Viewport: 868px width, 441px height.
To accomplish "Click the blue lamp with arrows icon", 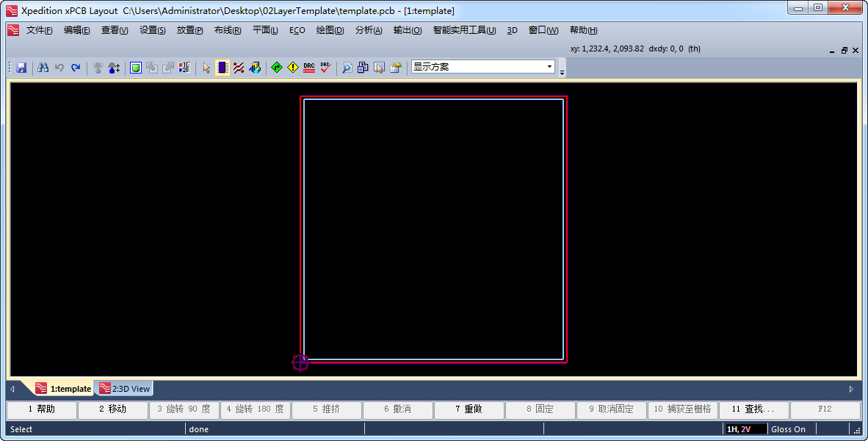I will 114,68.
